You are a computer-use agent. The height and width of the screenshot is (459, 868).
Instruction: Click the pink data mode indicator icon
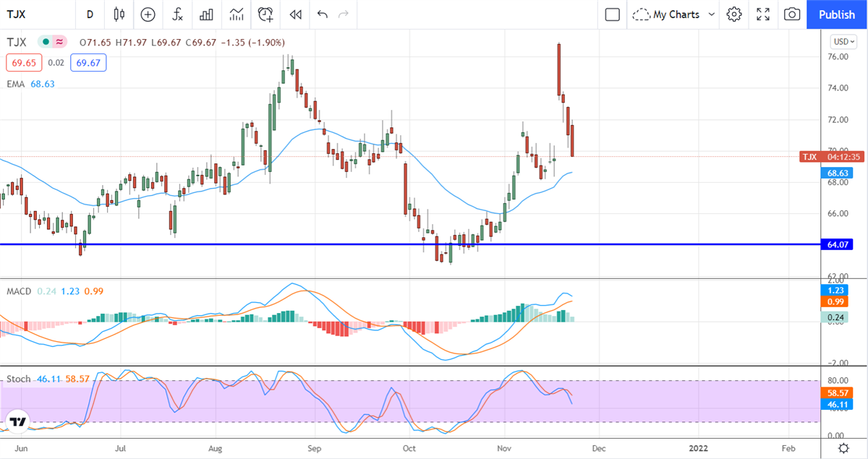pos(59,42)
